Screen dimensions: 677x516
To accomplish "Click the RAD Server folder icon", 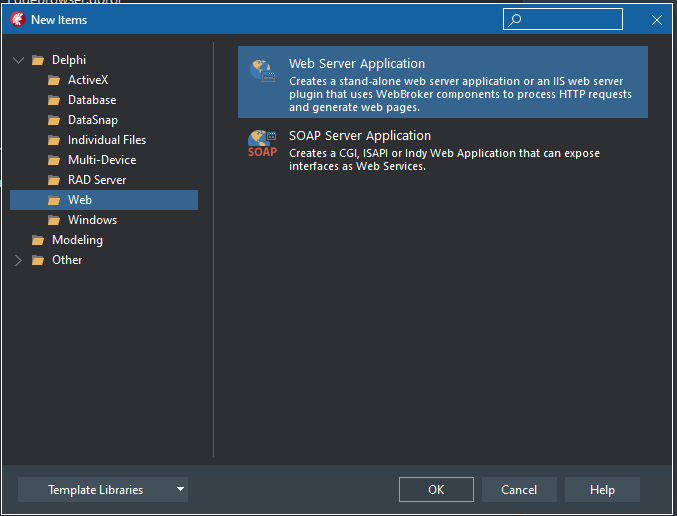I will [54, 180].
